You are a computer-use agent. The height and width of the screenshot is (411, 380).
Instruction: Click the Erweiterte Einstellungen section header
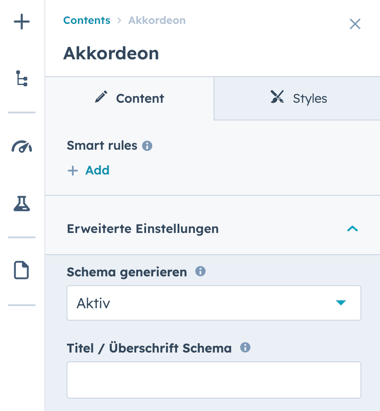click(213, 229)
